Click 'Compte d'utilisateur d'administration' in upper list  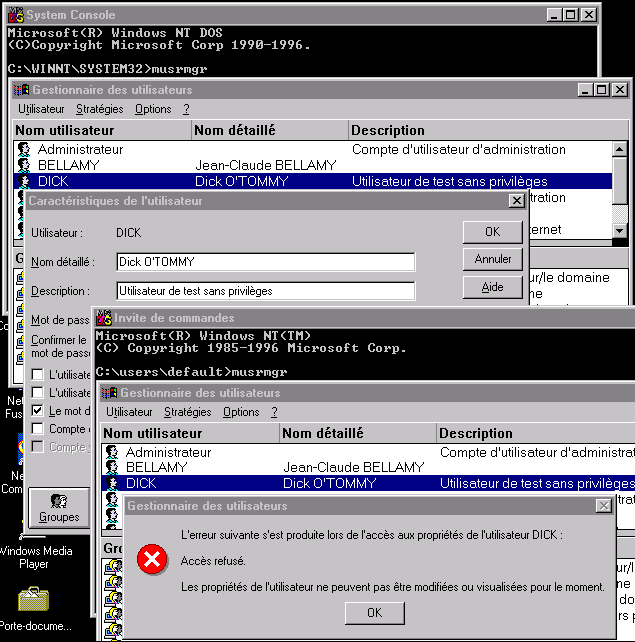pos(459,149)
